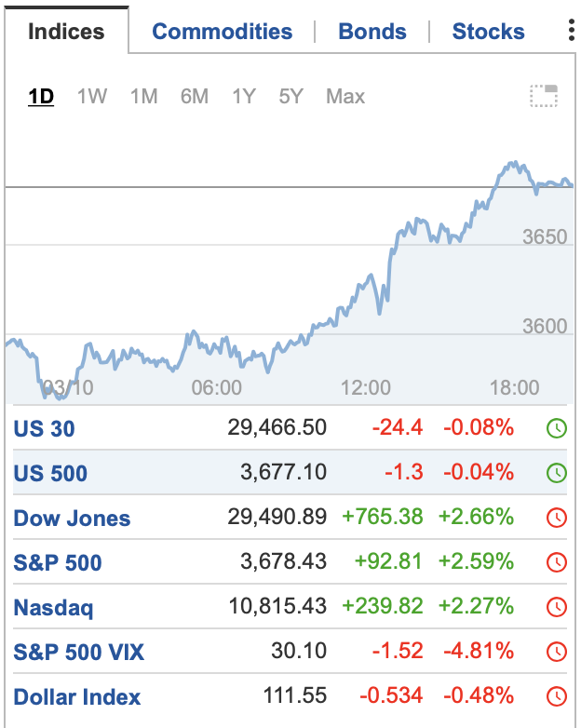The width and height of the screenshot is (581, 728).
Task: Click the 18:00 peak on the chart line
Action: coord(511,164)
